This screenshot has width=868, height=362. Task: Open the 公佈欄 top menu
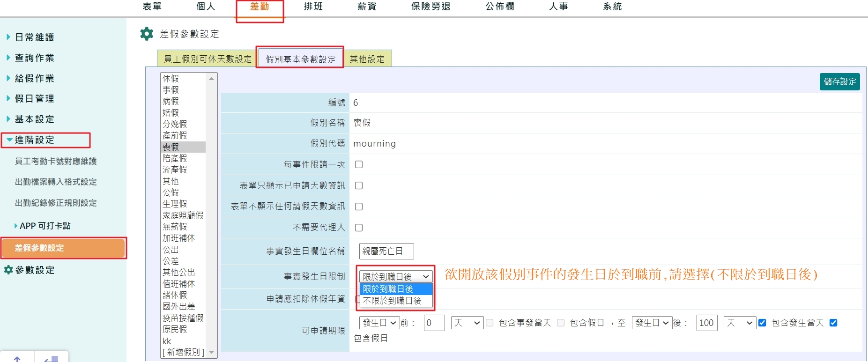[x=500, y=7]
